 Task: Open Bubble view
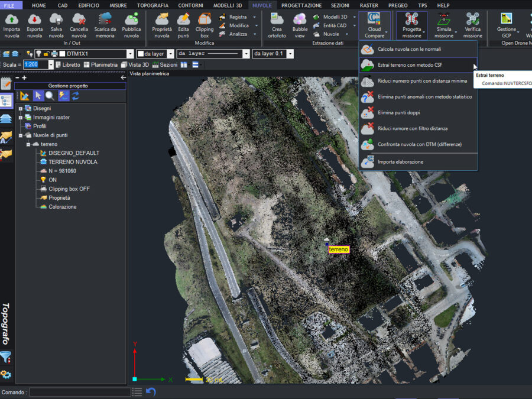click(300, 20)
